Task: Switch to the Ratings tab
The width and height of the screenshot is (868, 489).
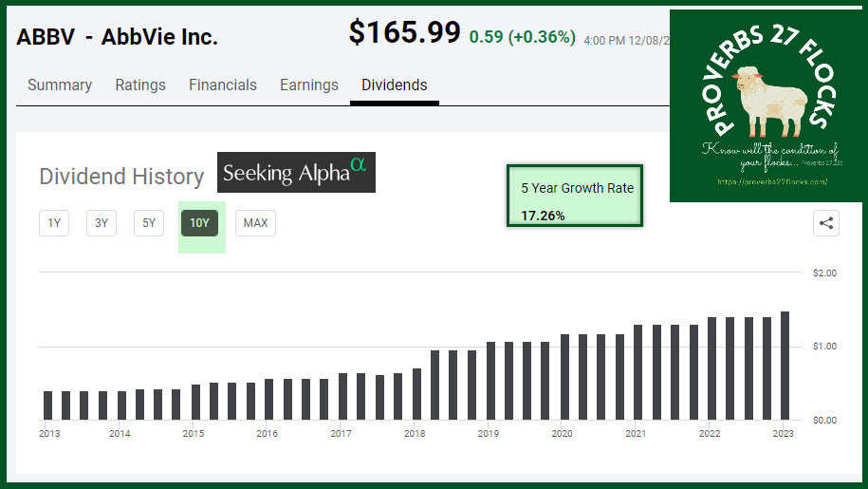Action: tap(140, 85)
